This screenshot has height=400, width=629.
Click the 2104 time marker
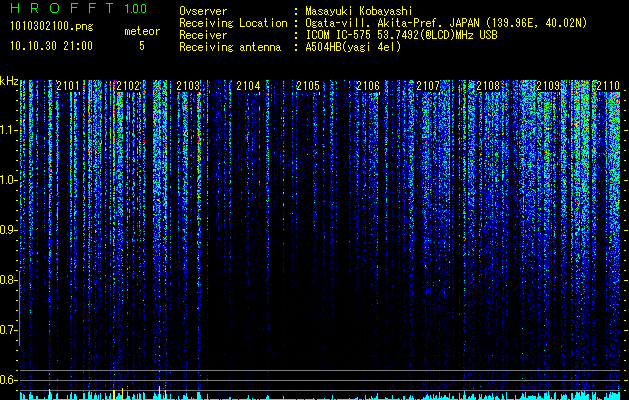(x=248, y=86)
